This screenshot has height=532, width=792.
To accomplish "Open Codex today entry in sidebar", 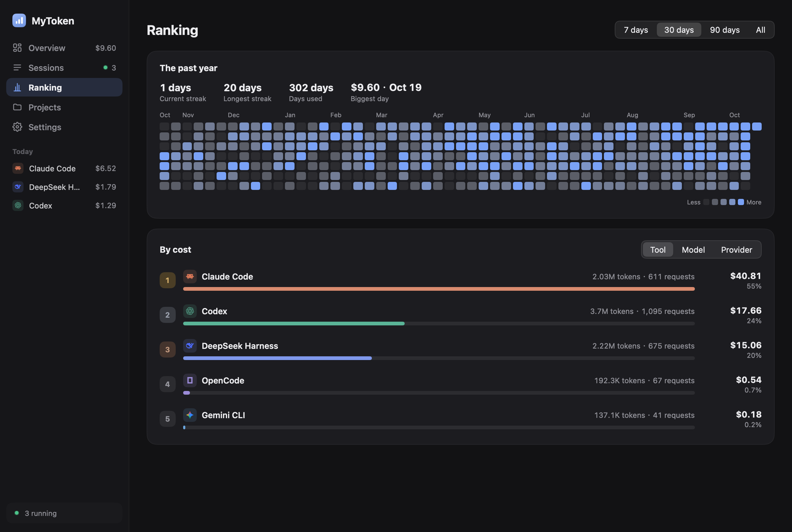I will (x=64, y=205).
